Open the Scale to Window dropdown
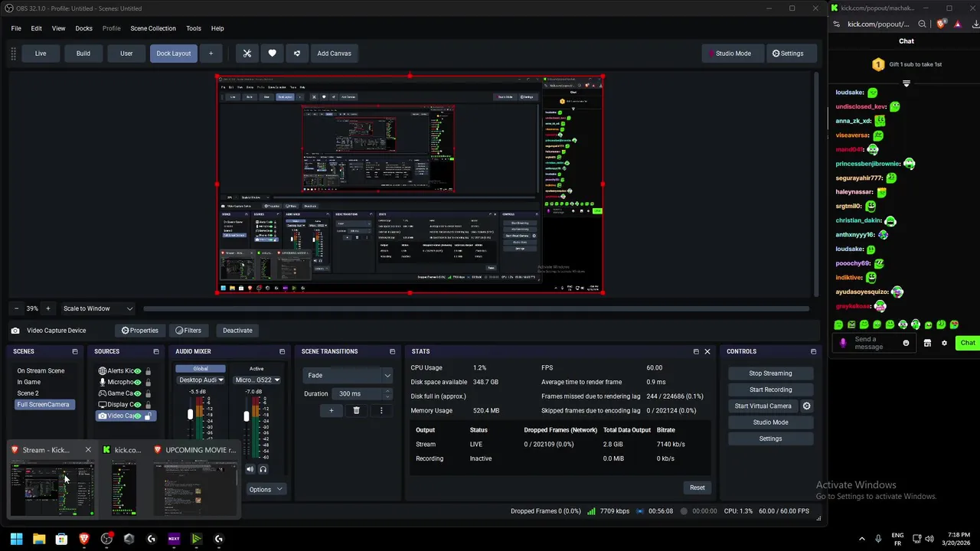The height and width of the screenshot is (551, 980). pos(98,308)
